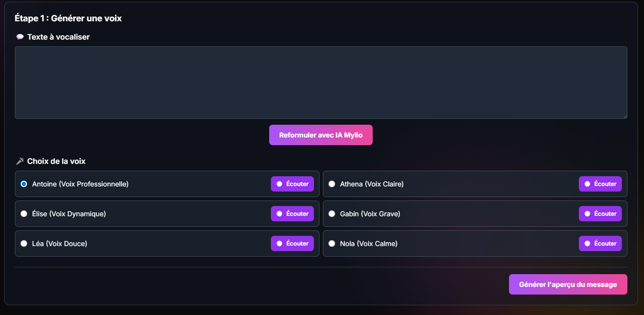Screen dimensions: 644x315
Task: Play the Léa voice preview
Action: click(x=292, y=243)
